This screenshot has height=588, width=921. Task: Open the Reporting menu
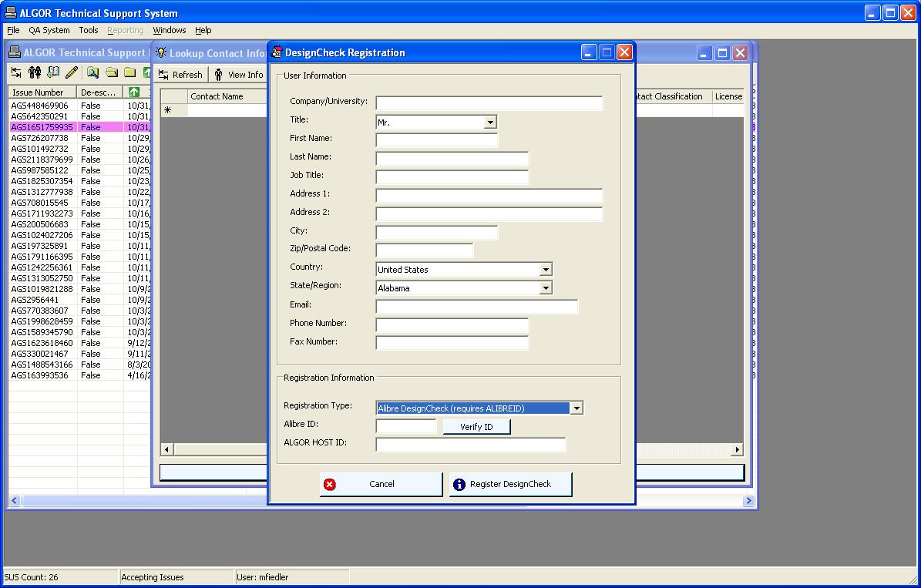point(125,30)
